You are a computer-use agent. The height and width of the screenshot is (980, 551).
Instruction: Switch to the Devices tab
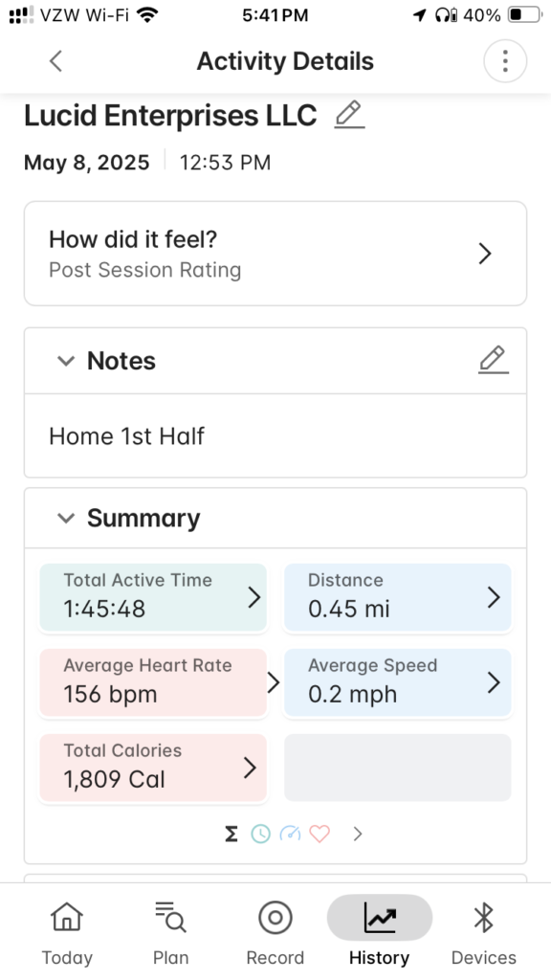point(483,933)
